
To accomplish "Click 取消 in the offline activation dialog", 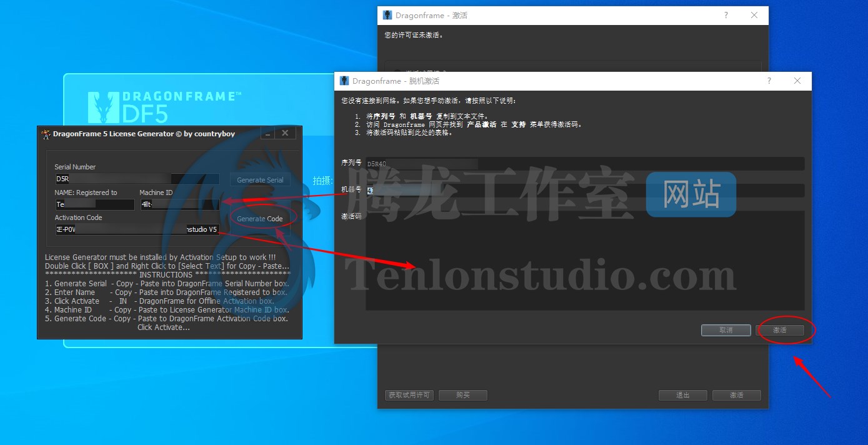I will tap(726, 330).
